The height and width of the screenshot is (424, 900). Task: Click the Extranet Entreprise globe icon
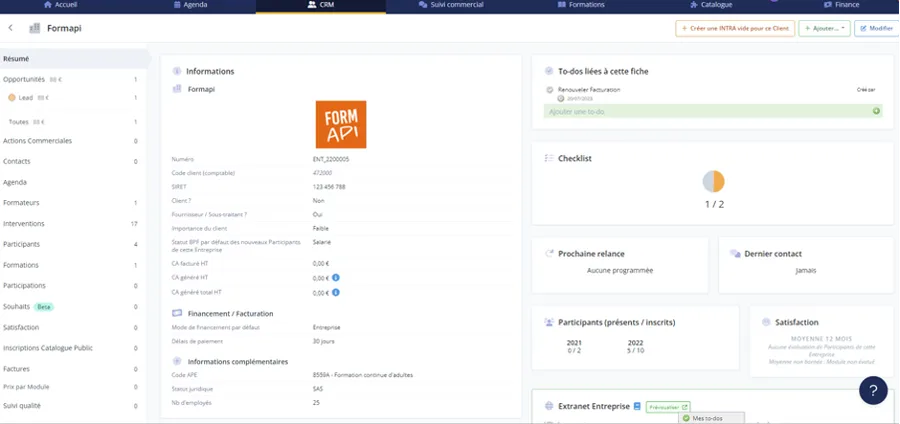point(549,406)
